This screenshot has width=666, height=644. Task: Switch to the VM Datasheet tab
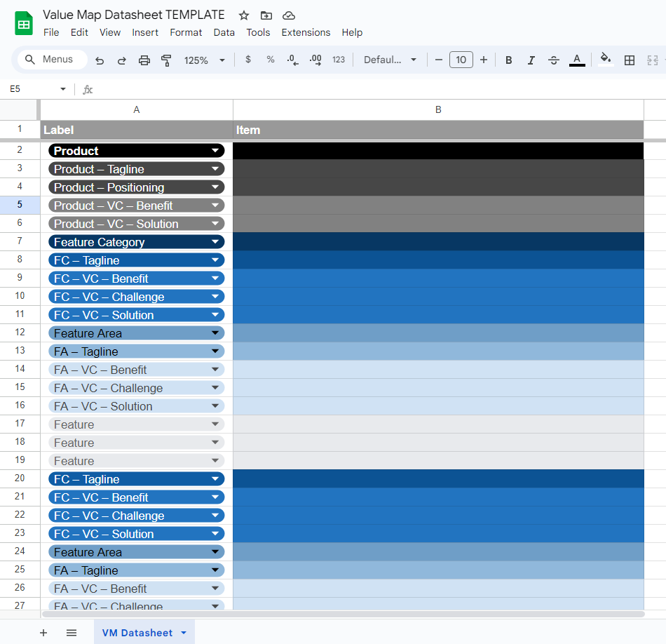(x=137, y=633)
